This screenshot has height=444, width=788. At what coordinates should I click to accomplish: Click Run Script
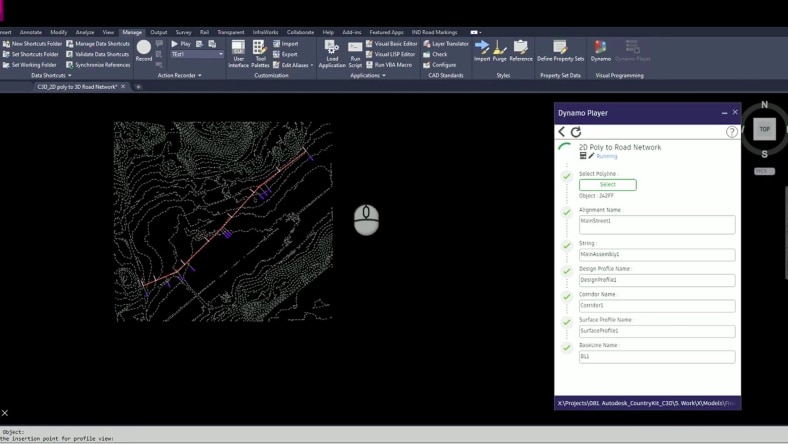[x=355, y=54]
